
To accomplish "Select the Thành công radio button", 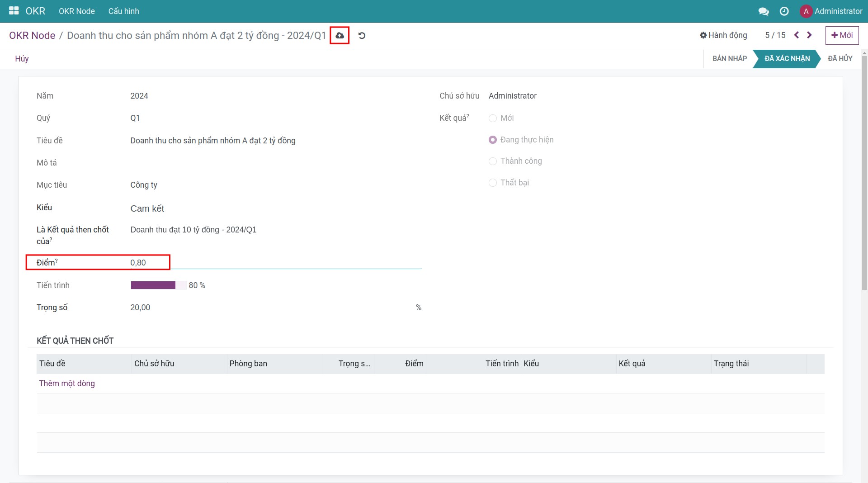I will click(493, 161).
